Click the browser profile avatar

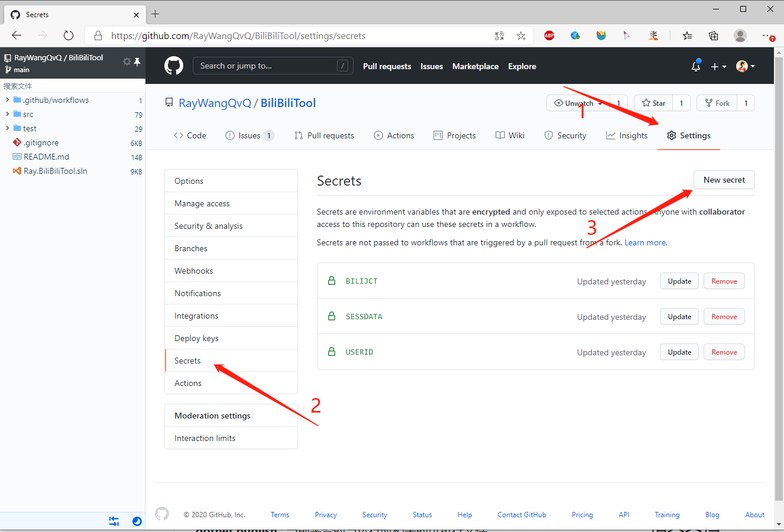tap(740, 35)
